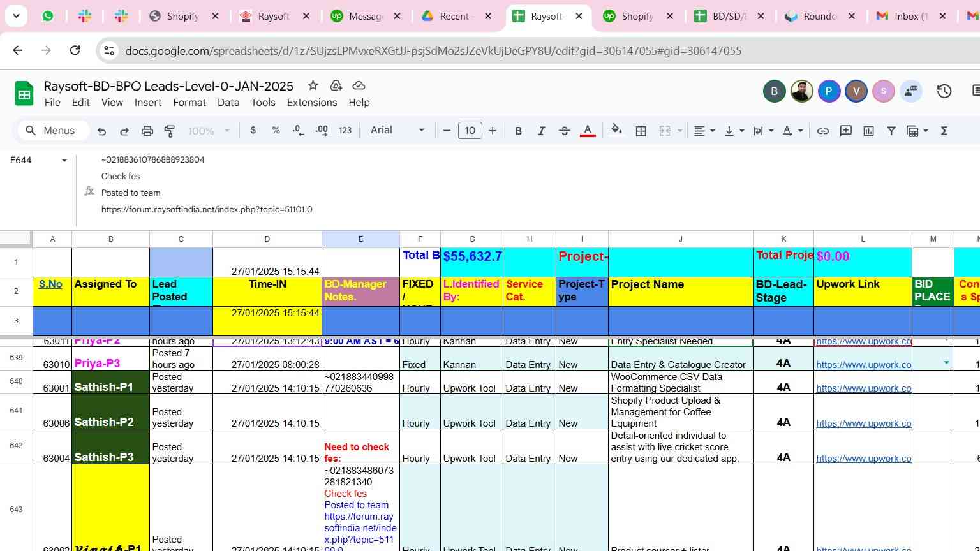Viewport: 980px width, 551px height.
Task: Increase decimal places icon
Action: (x=322, y=130)
